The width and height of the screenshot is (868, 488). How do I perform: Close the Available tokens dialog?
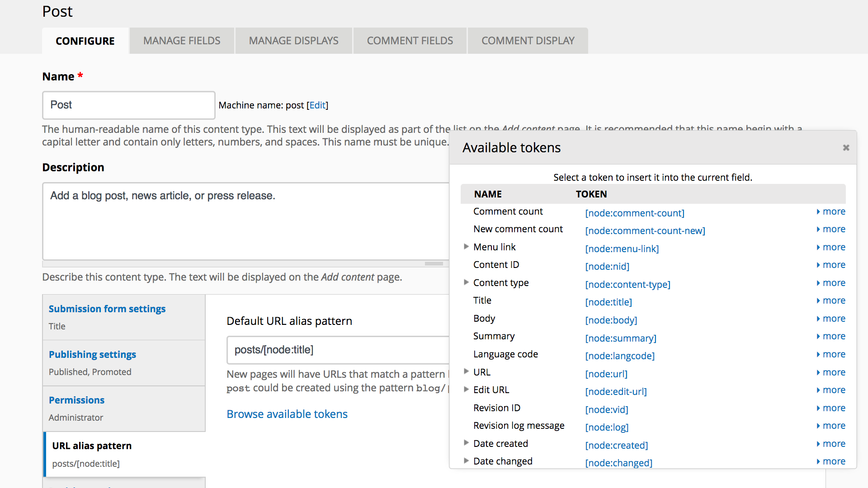coord(846,148)
